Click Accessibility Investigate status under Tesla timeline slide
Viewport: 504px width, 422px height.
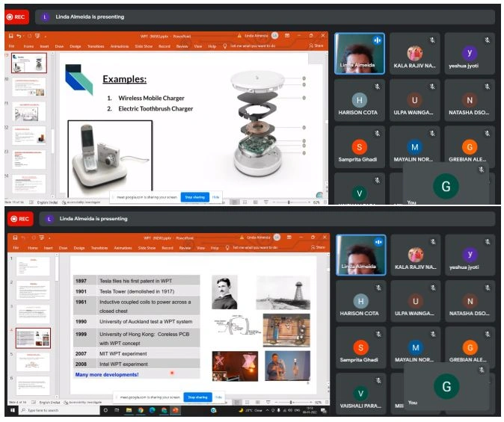(83, 403)
